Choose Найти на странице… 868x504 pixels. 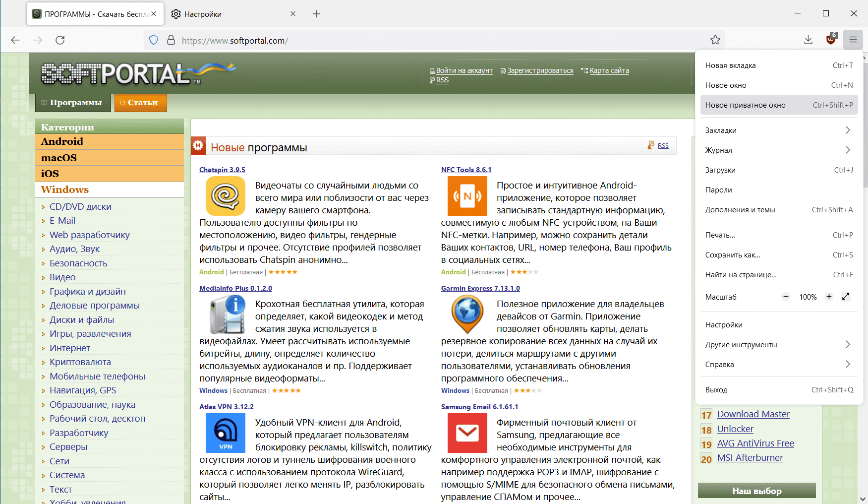[x=779, y=274]
